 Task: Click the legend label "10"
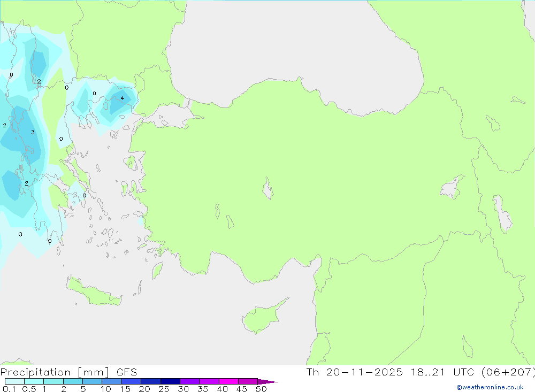click(106, 389)
